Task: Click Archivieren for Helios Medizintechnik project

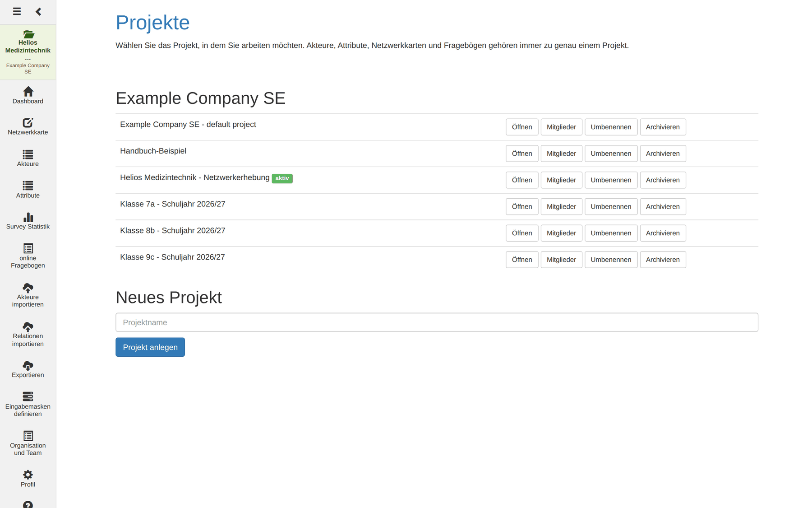Action: 663,180
